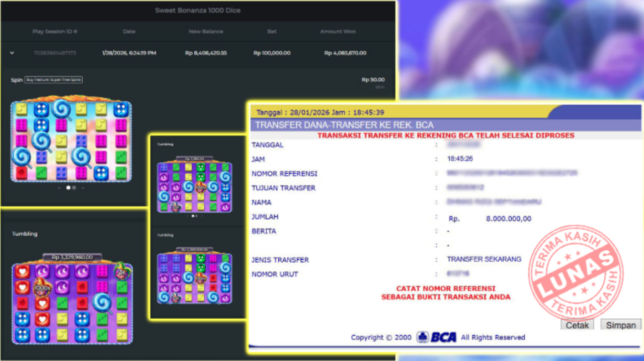Select active pagination dot under upper Tumbling board
The height and width of the screenshot is (361, 644).
click(192, 216)
